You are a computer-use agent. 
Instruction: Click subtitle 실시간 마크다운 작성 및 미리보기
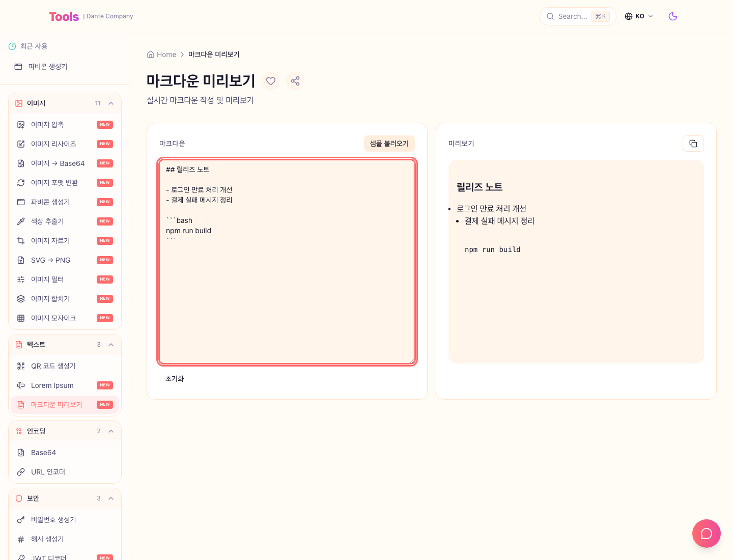point(200,100)
